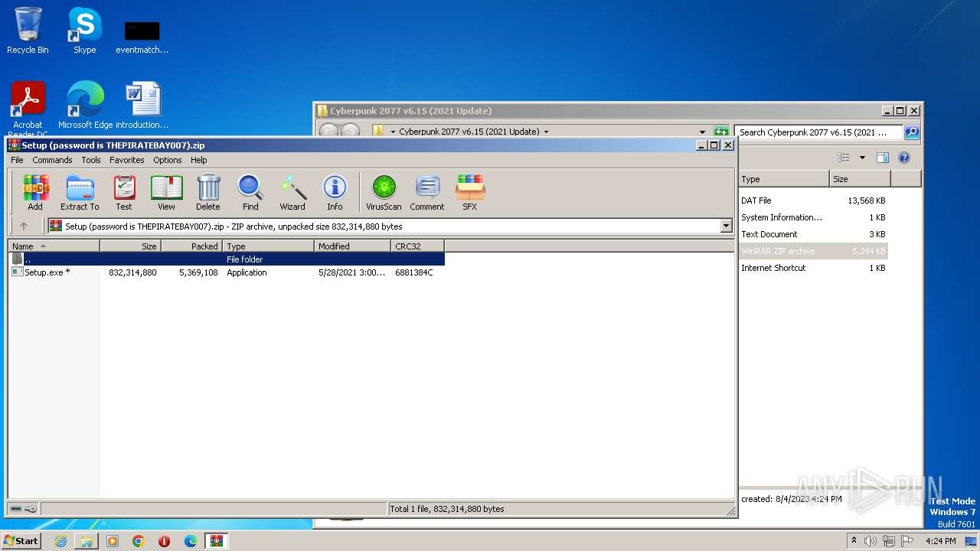This screenshot has width=980, height=551.
Task: Select the WinRAR ZIP archive row in Explorer
Action: tap(813, 251)
